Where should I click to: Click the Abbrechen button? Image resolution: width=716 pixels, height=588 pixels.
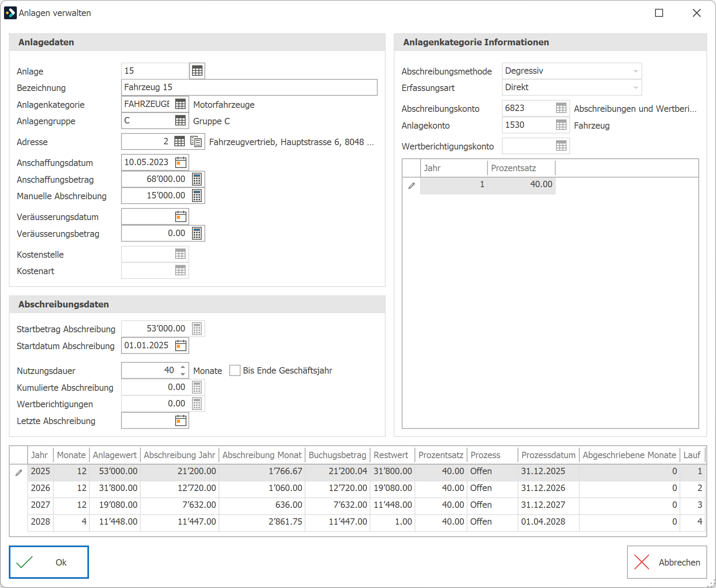(x=667, y=562)
